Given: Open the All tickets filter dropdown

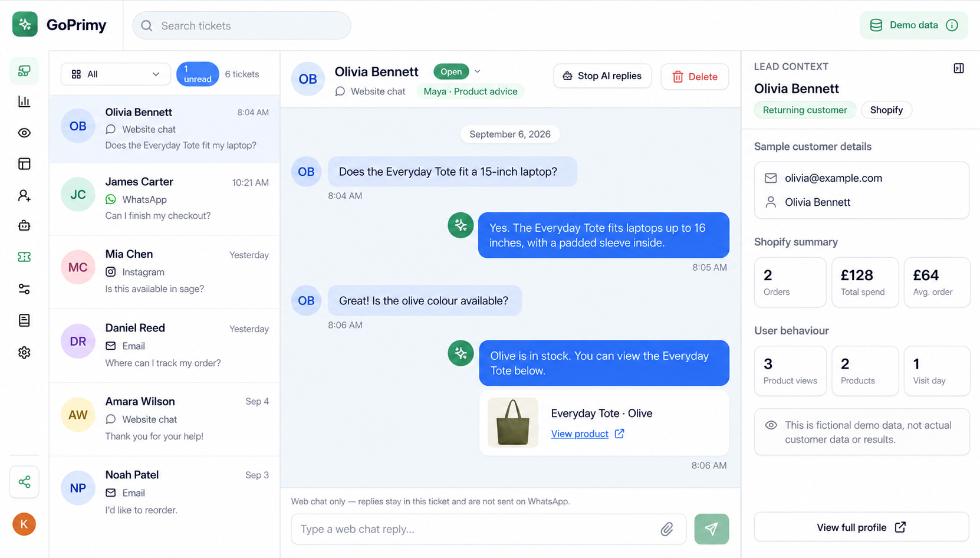Looking at the screenshot, I should 116,74.
